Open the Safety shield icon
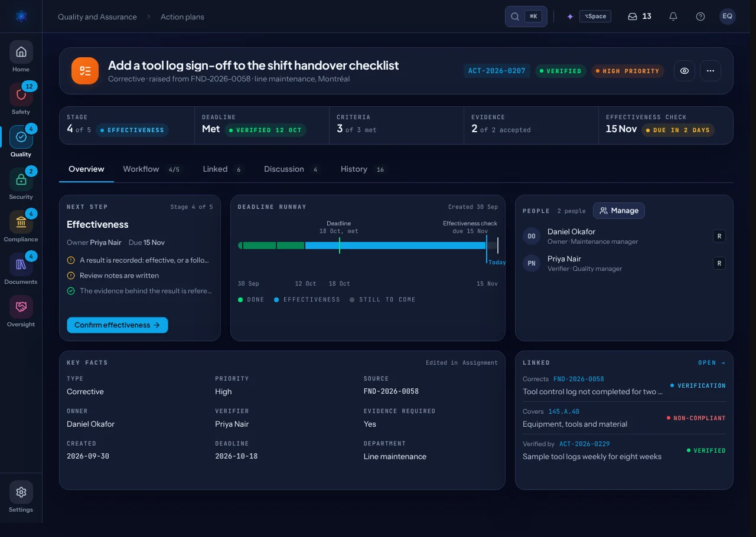Viewport: 756px width, 537px height. (21, 94)
